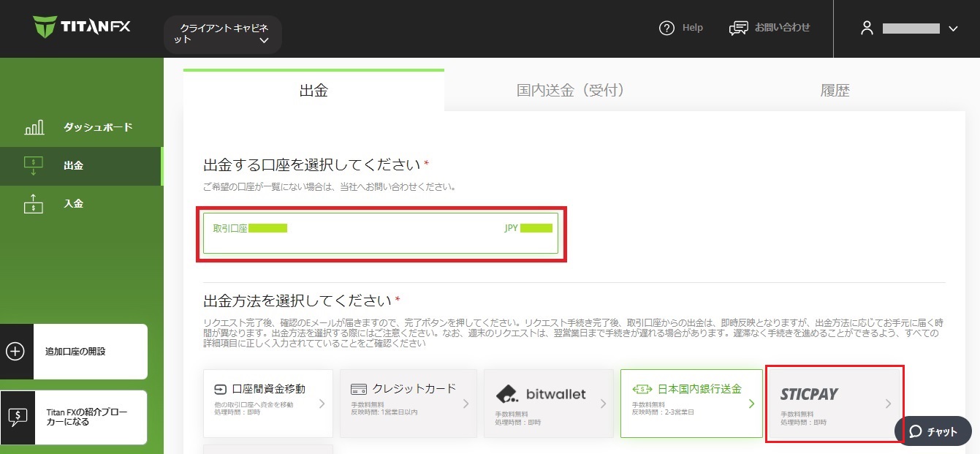This screenshot has height=454, width=980.
Task: Switch to the 出金 tab
Action: tap(314, 91)
